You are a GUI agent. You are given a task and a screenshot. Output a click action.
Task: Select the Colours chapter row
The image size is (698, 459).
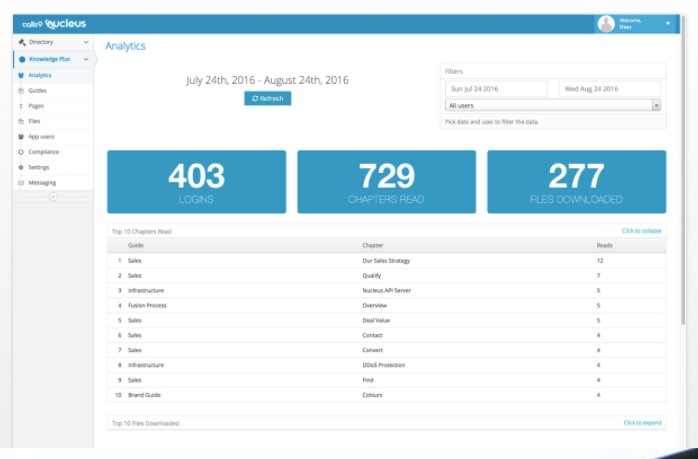(386, 395)
